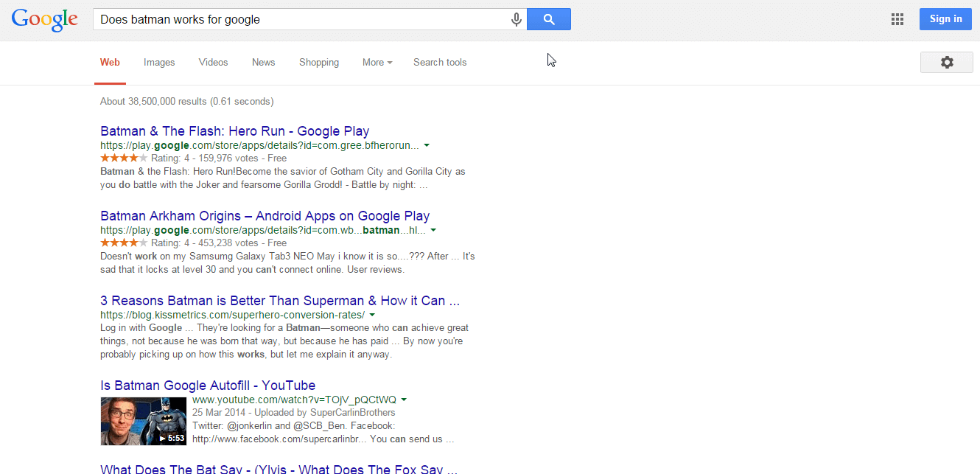Switch to News results tab

(263, 63)
